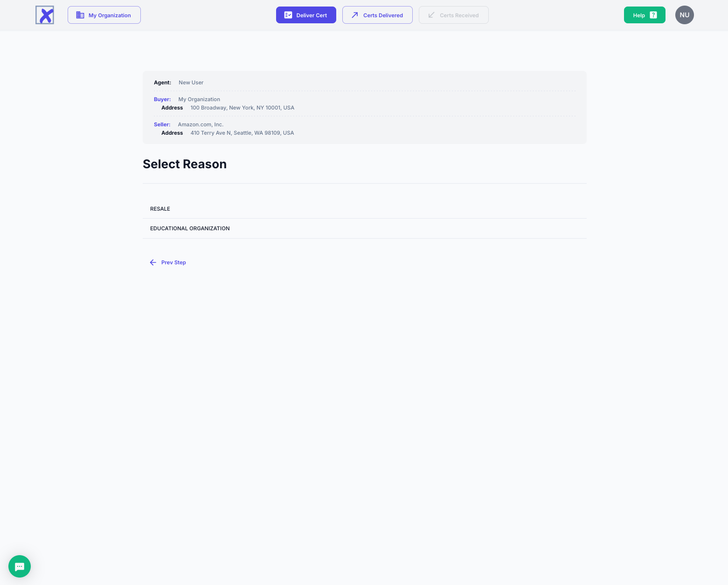Click the down-left arrow icon in Certs Received
This screenshot has width=728, height=585.
pyautogui.click(x=431, y=15)
